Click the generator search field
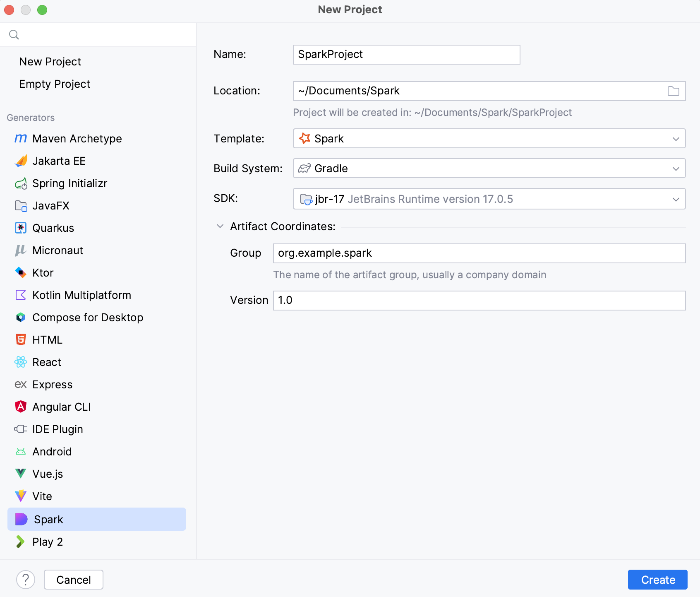The width and height of the screenshot is (700, 597). [x=98, y=35]
